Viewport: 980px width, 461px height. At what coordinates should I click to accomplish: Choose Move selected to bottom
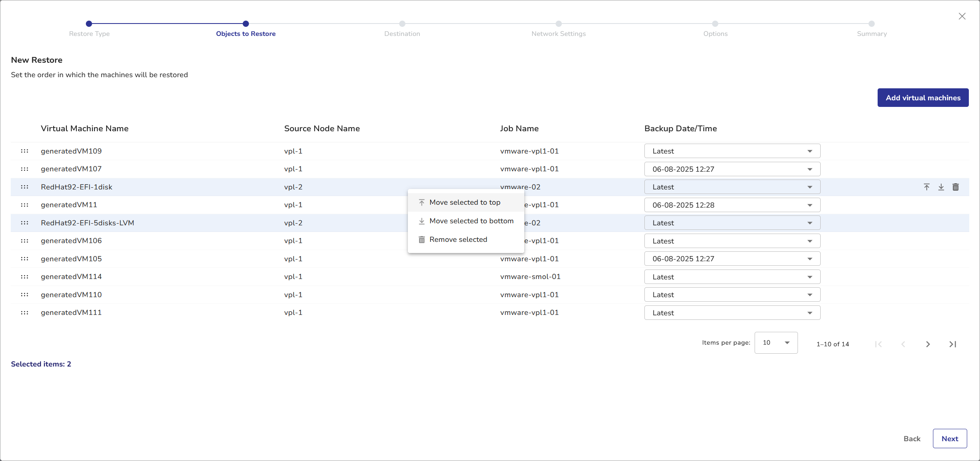pos(471,221)
